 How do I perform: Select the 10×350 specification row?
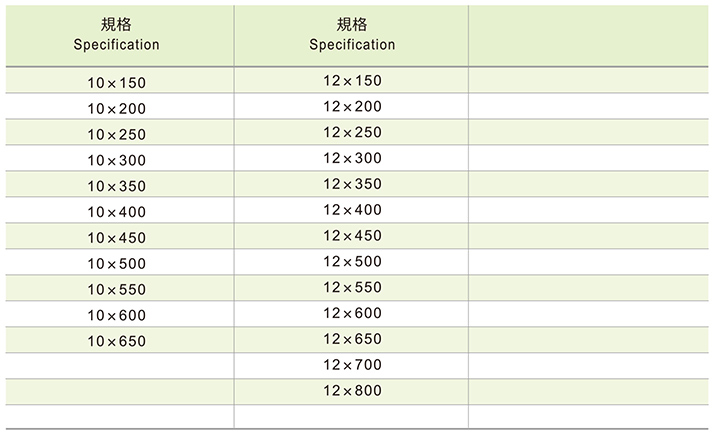click(117, 185)
